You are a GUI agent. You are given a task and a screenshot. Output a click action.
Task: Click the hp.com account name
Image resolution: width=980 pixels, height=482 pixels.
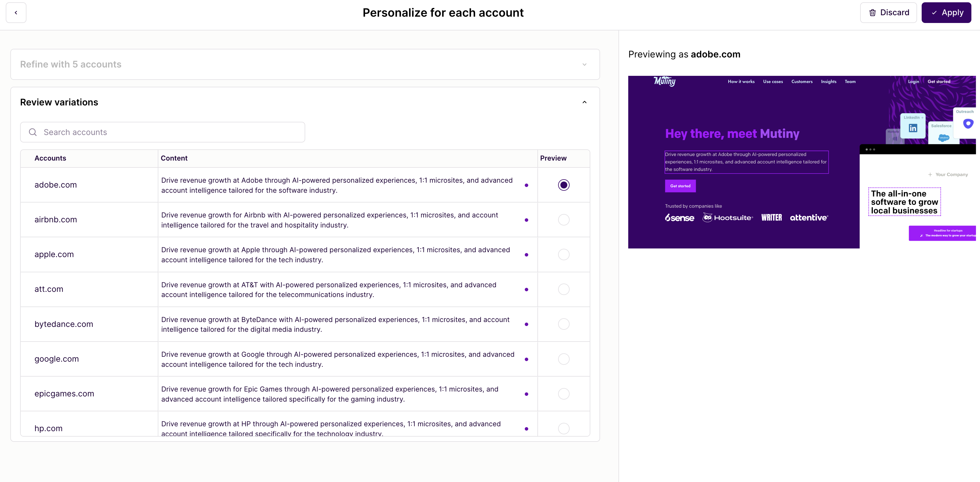48,428
